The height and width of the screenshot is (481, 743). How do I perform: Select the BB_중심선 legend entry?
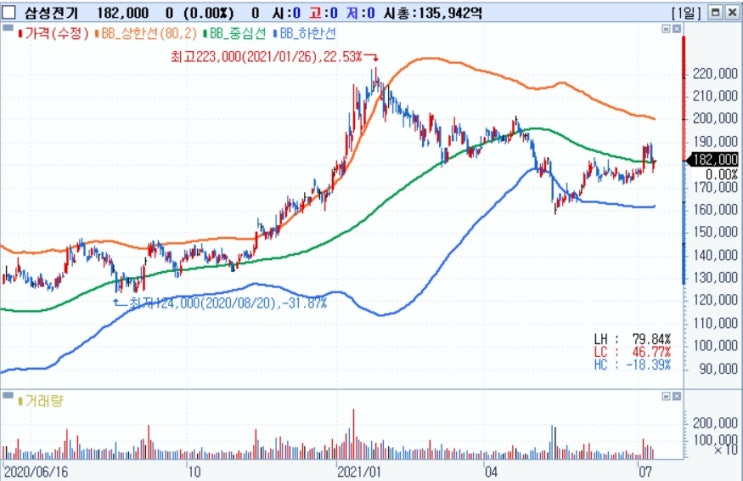237,34
